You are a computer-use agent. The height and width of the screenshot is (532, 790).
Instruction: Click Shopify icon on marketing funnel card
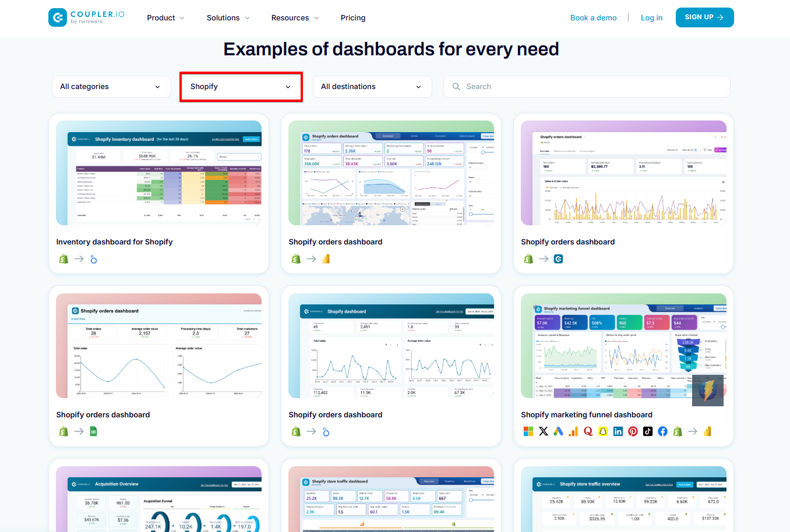[x=678, y=431]
